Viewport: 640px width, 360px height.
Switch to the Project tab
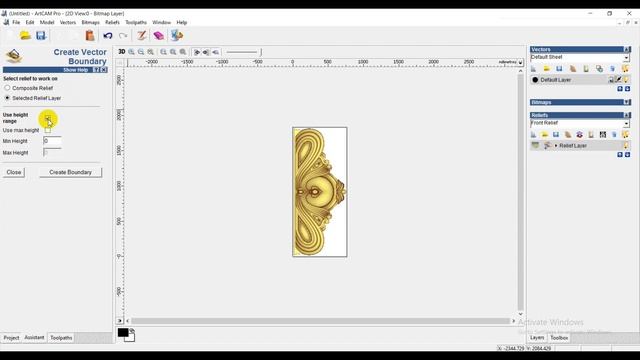[x=11, y=338]
